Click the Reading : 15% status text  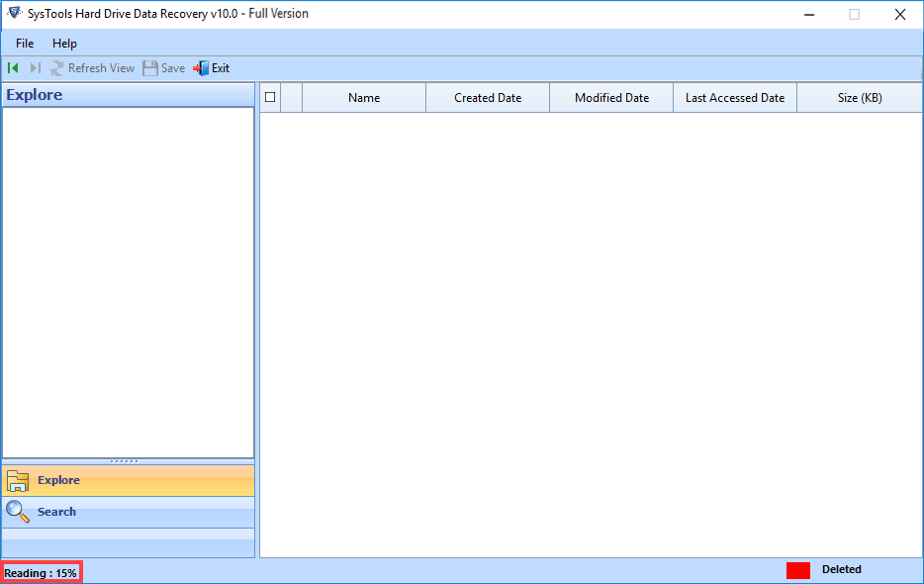(x=41, y=573)
